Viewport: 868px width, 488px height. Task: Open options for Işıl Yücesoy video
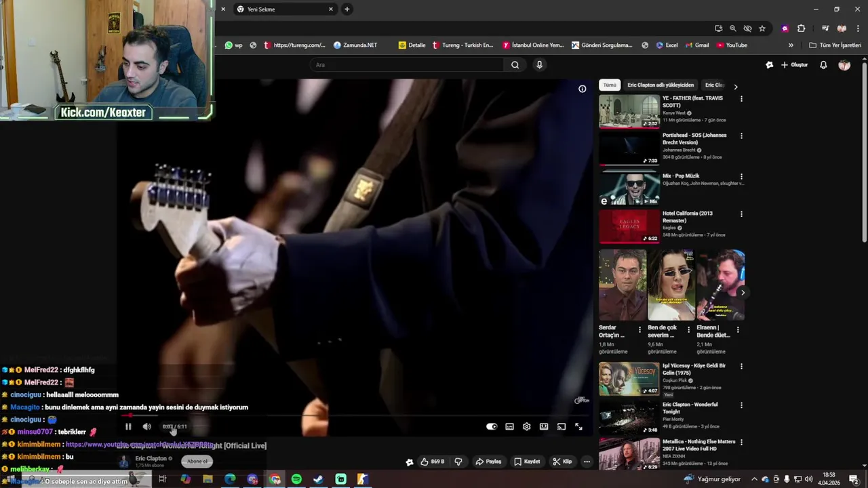click(x=741, y=367)
